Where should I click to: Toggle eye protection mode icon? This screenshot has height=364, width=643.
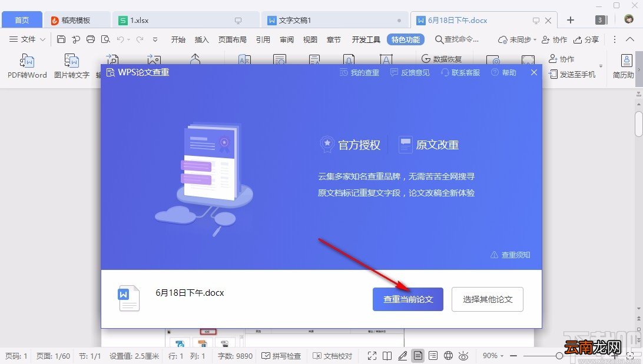[464, 356]
